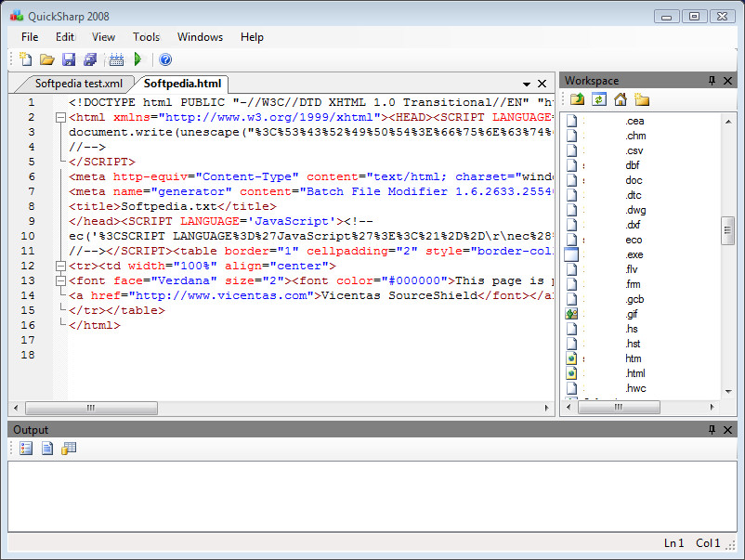
Task: Open the Windows menu
Action: click(x=200, y=37)
